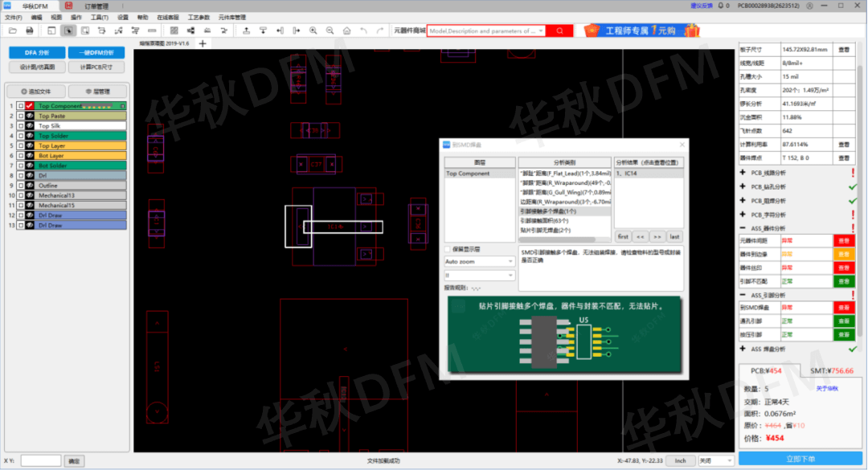The image size is (868, 470).
Task: Open the 文件(F) menu
Action: [14, 18]
